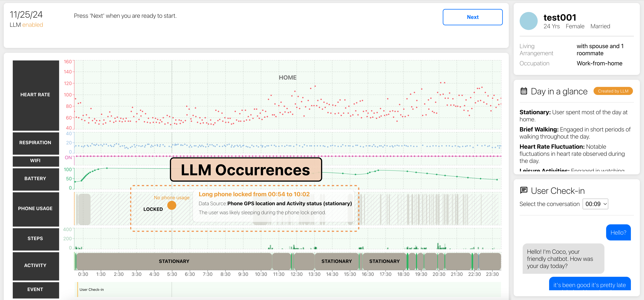The image size is (644, 300).
Task: Click the Long phone locked tooltip title
Action: click(254, 194)
